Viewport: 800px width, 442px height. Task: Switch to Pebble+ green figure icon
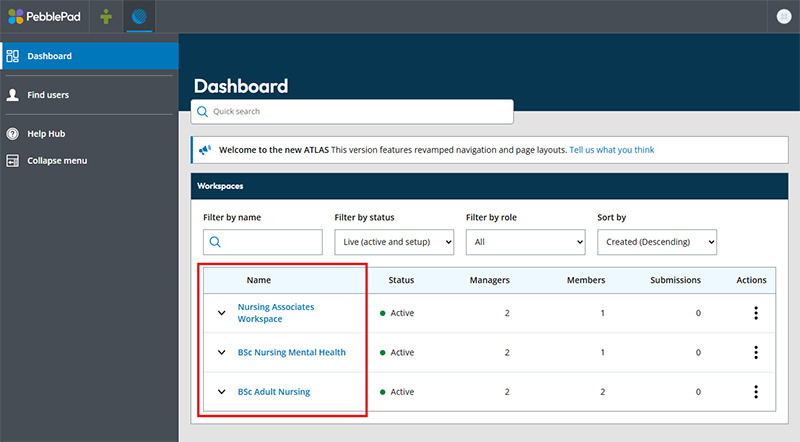[x=106, y=16]
